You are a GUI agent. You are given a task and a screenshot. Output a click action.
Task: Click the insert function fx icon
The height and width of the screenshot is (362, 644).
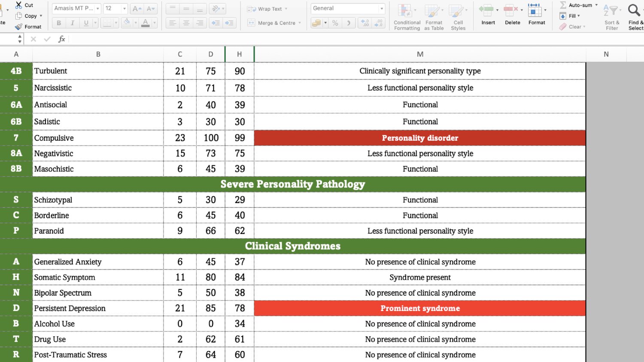(x=62, y=39)
